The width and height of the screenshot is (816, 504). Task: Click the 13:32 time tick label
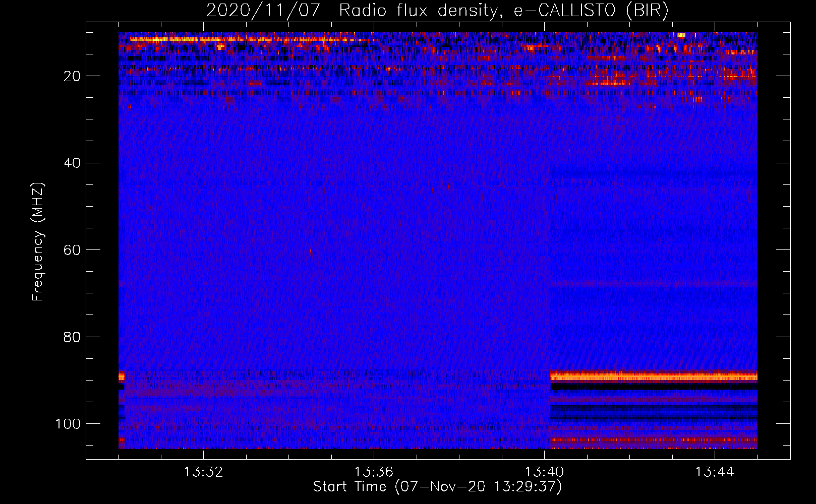click(203, 472)
